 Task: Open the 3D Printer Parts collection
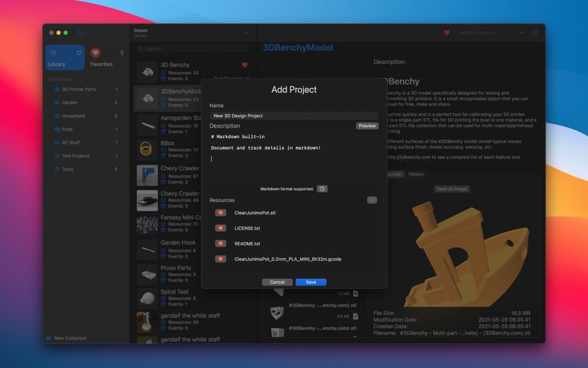click(x=86, y=89)
